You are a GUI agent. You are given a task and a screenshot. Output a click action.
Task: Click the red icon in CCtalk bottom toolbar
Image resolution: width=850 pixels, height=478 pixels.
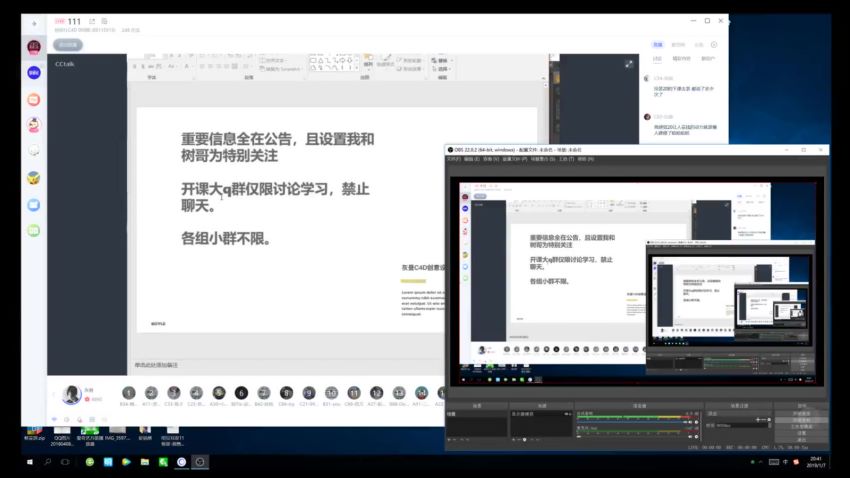click(x=80, y=419)
